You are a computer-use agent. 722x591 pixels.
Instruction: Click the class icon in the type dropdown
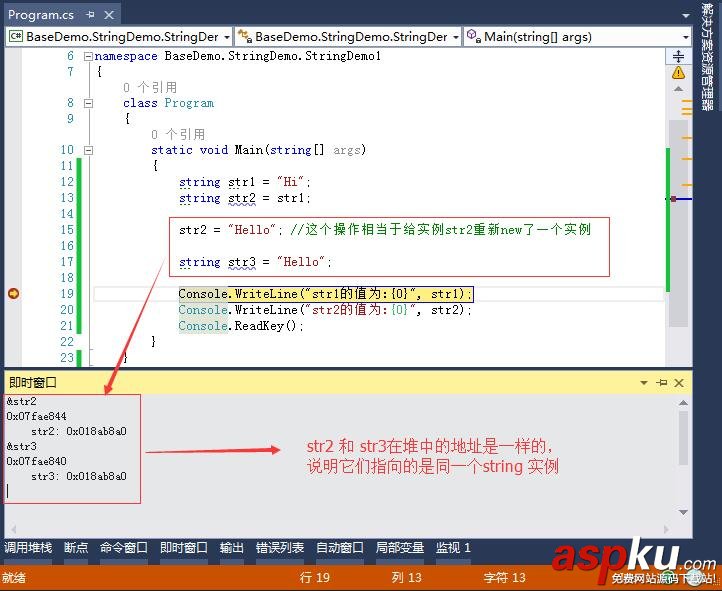pyautogui.click(x=245, y=36)
